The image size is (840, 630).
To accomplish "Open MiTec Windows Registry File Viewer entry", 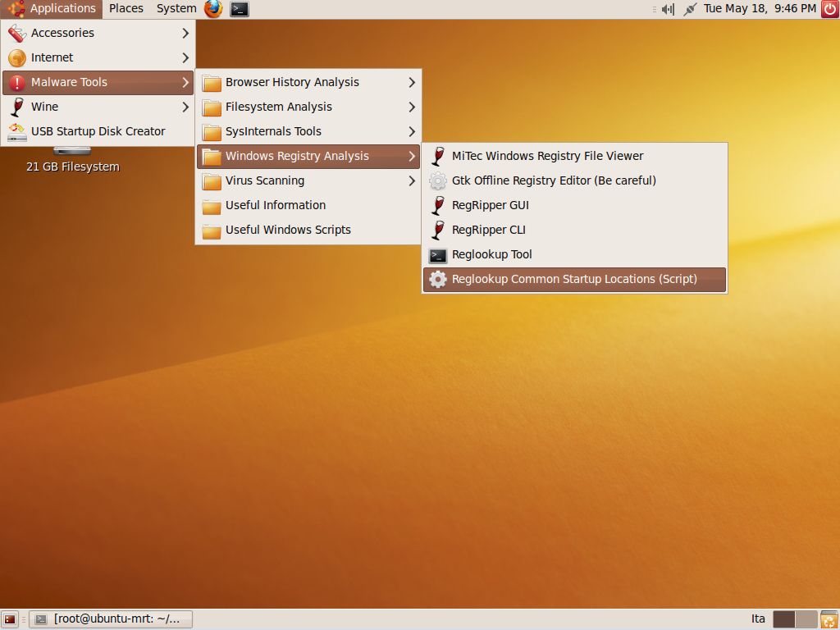I will pyautogui.click(x=574, y=157).
